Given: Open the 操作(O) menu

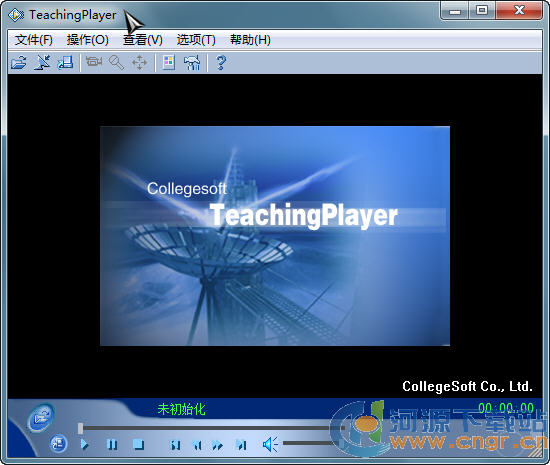Looking at the screenshot, I should [x=88, y=40].
